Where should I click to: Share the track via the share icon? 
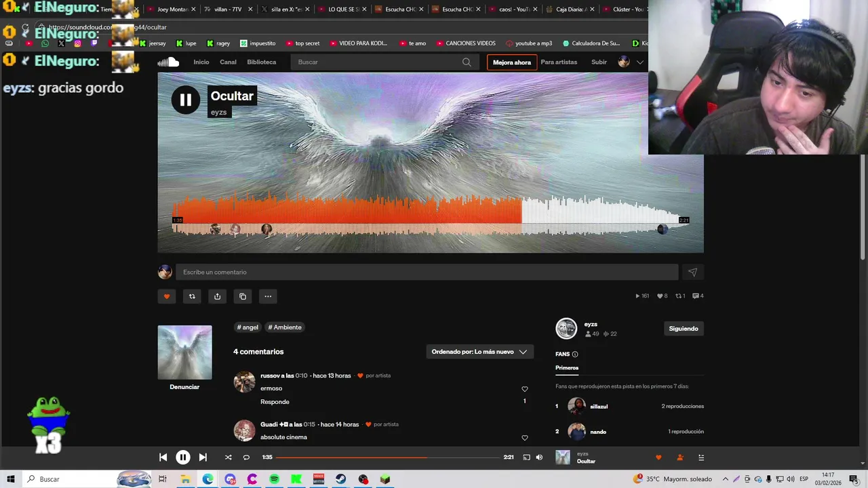tap(217, 296)
